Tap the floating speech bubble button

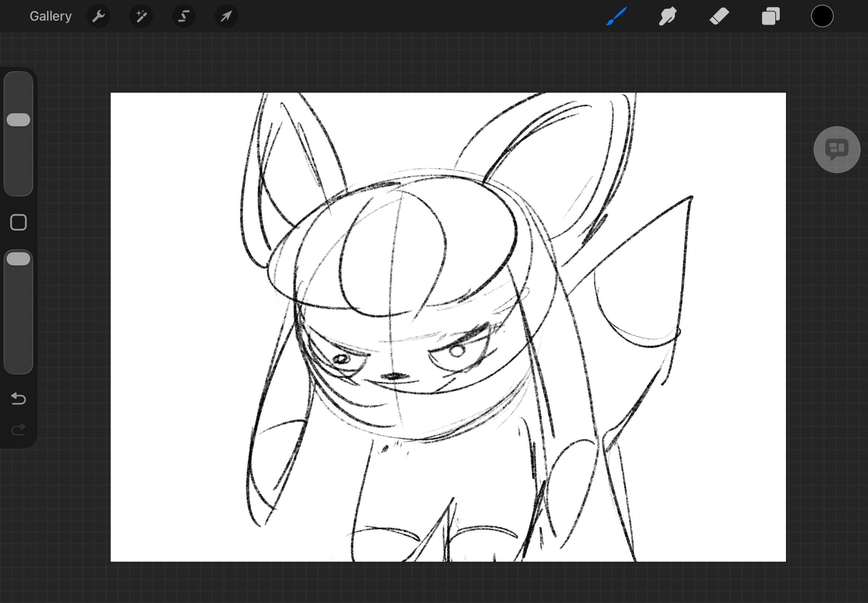pyautogui.click(x=837, y=150)
